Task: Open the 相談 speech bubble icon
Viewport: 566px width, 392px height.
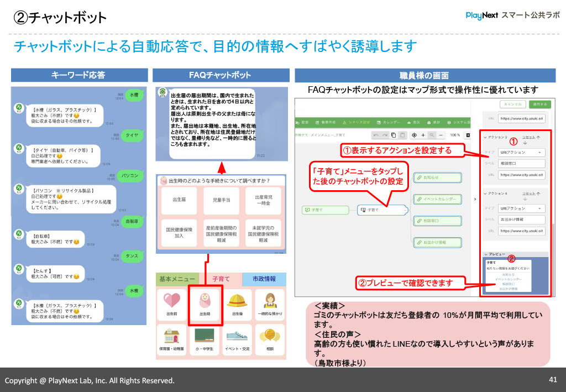Action: pos(270,334)
